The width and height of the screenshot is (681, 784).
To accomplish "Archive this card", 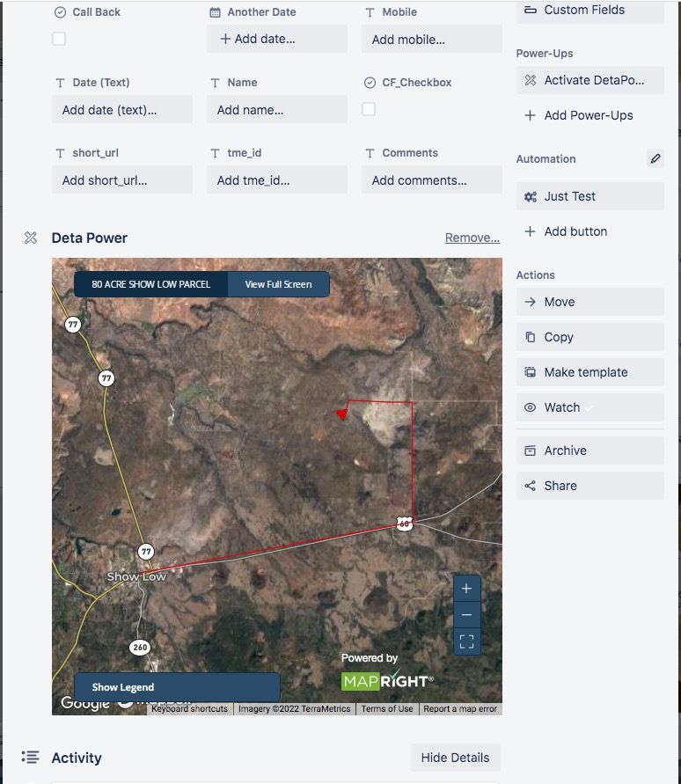I will click(x=590, y=451).
